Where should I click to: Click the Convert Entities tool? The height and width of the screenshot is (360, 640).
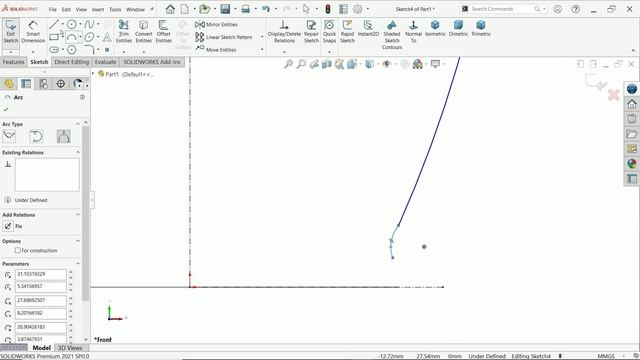144,32
